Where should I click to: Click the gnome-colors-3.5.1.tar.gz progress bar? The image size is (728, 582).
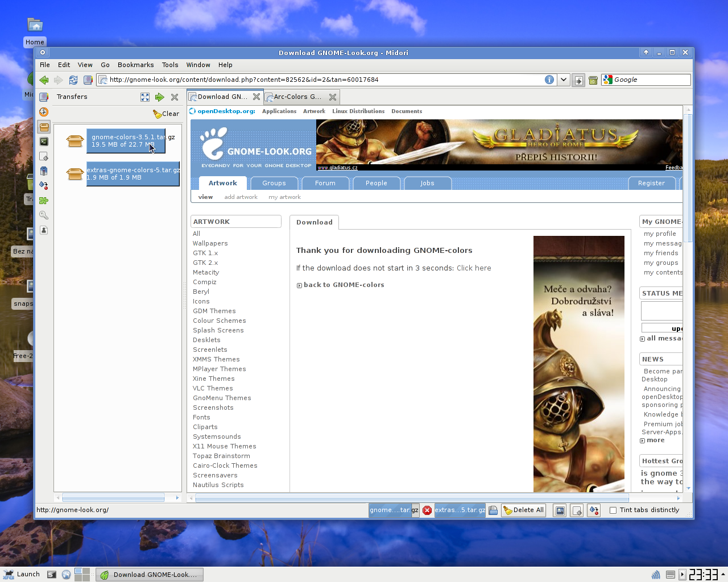(126, 141)
